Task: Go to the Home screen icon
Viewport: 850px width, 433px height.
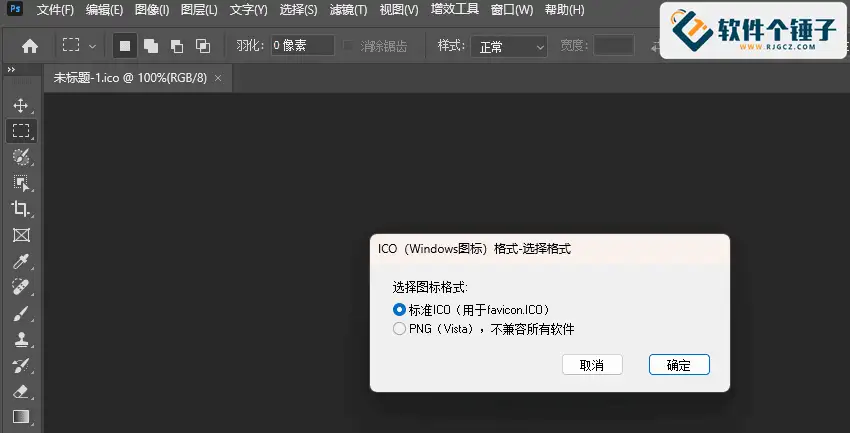Action: (30, 46)
